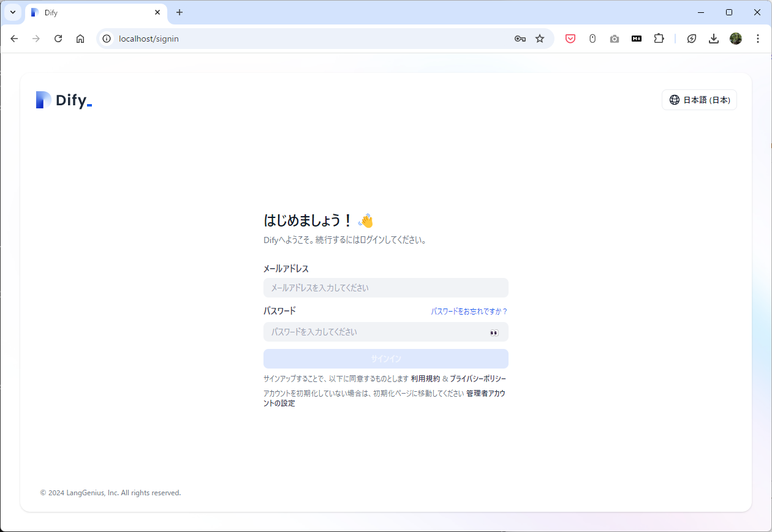Open saved passwords via the key icon

click(520, 38)
